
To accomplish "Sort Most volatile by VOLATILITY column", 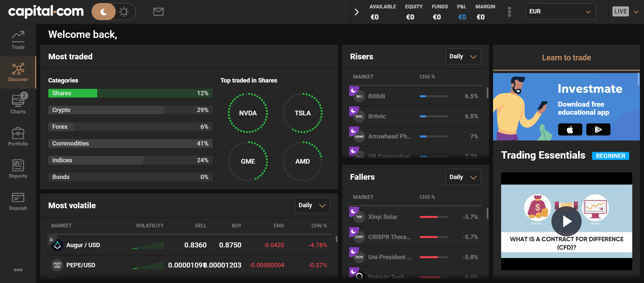I will coord(150,226).
